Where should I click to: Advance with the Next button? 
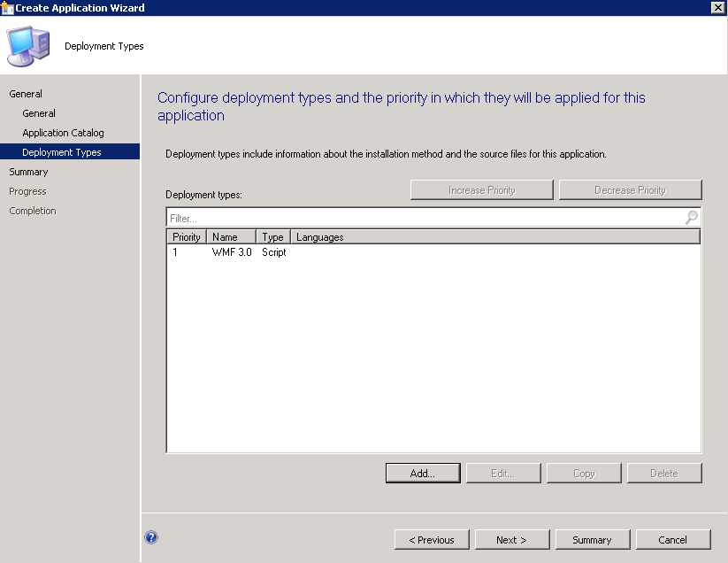point(512,540)
